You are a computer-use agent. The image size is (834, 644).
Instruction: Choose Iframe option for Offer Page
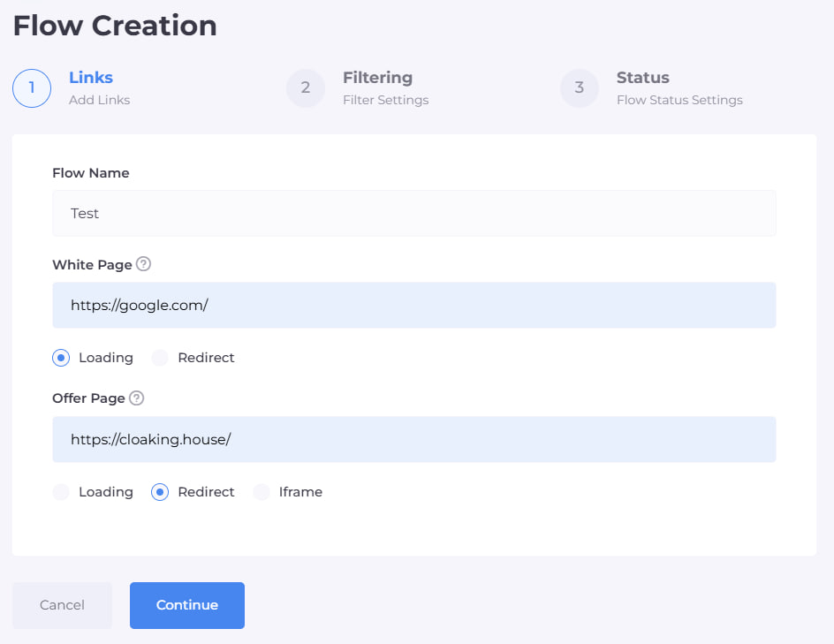coord(262,492)
